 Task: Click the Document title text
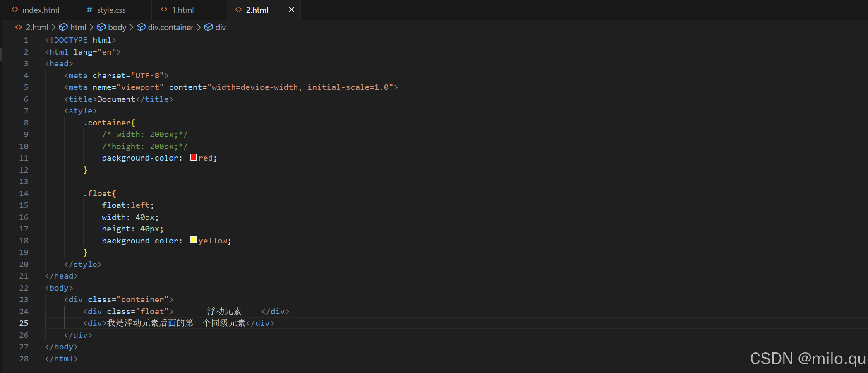[x=116, y=99]
